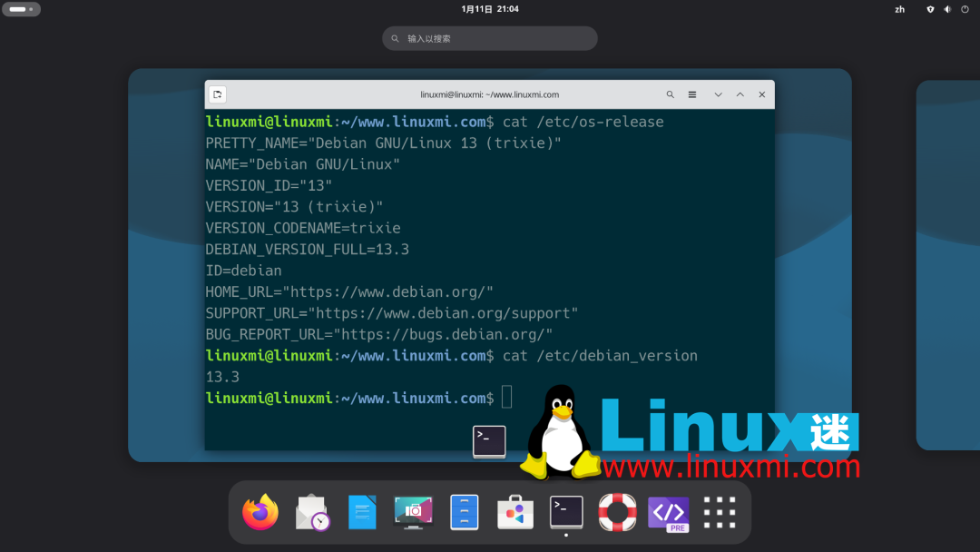980x552 pixels.
Task: Switch input method via the zh indicator
Action: tap(899, 9)
